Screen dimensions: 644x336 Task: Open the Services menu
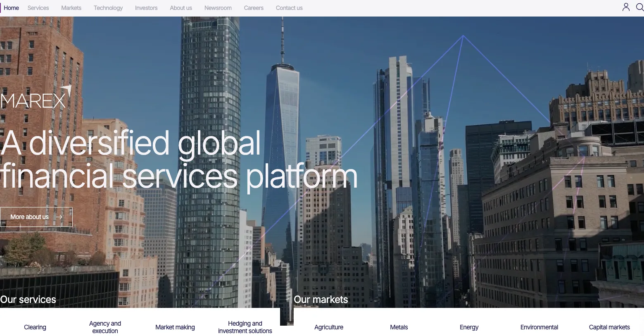click(38, 8)
